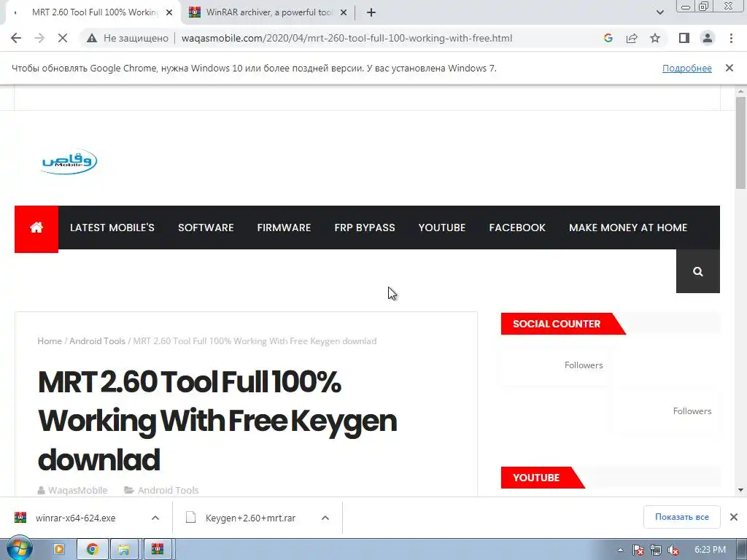Open Chrome's three-dot menu
The width and height of the screenshot is (747, 560).
[731, 38]
